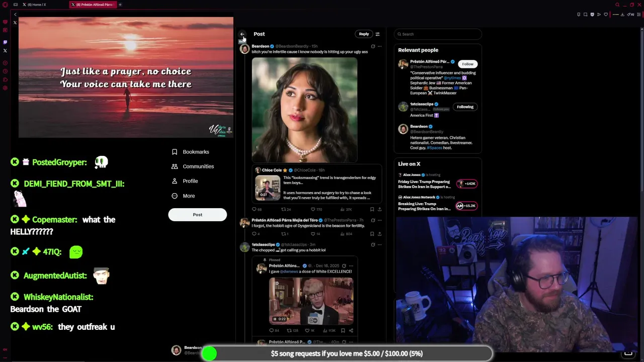Play Chloe Cole's quoted video thumbnail 0:27
644x362 pixels.
(267, 188)
